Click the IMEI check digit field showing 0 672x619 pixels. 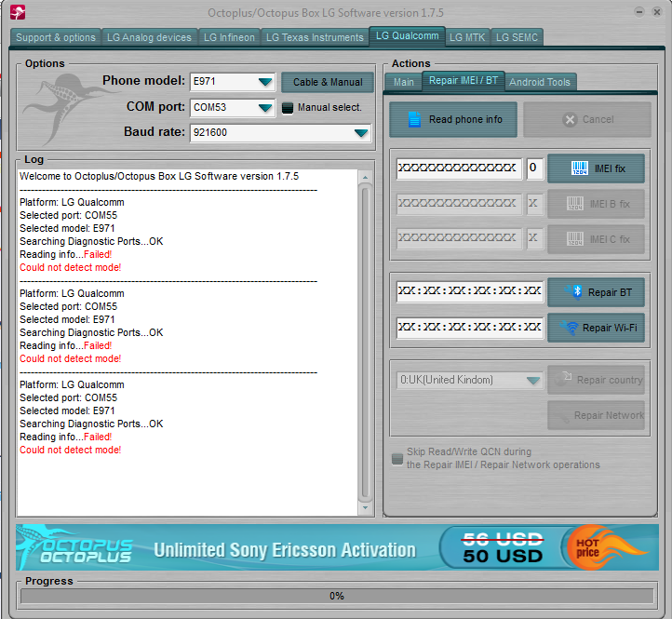[x=534, y=168]
